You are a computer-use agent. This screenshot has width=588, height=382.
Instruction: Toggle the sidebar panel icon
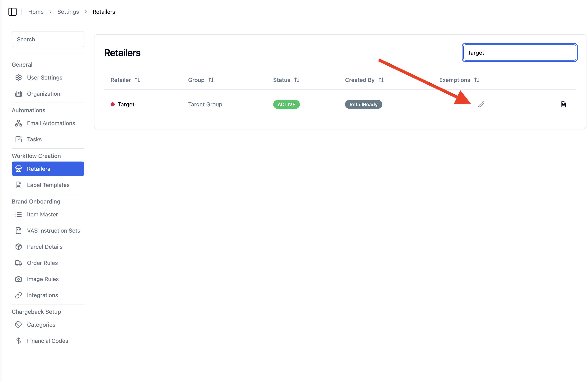[12, 12]
